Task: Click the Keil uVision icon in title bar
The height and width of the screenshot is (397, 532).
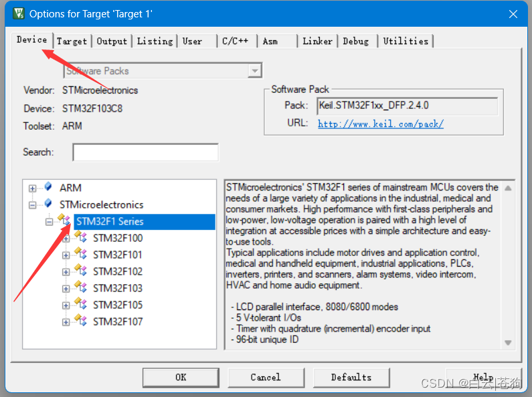Action: click(18, 13)
